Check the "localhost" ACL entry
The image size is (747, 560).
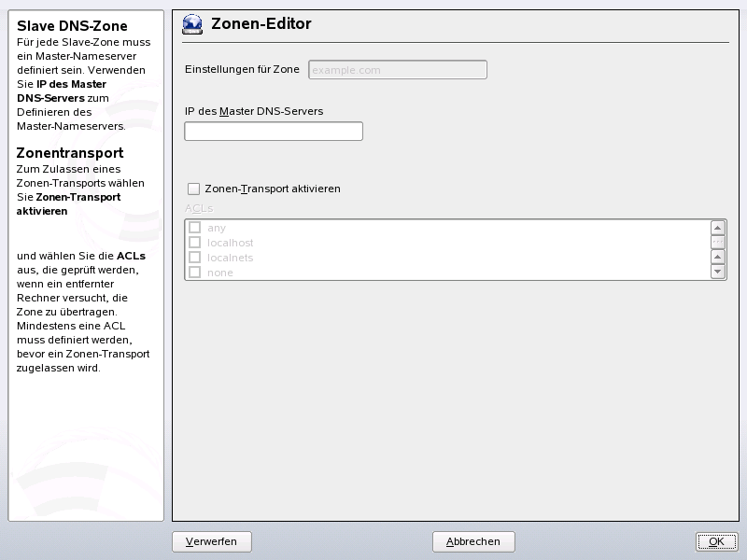(x=194, y=242)
